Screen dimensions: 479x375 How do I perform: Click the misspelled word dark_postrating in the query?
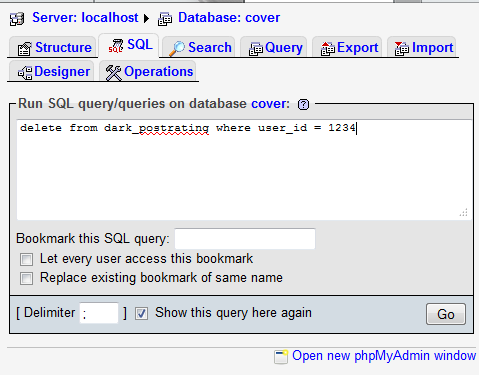coord(156,128)
